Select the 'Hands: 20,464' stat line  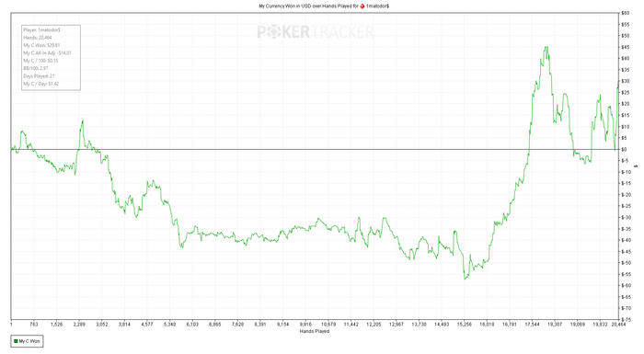pyautogui.click(x=38, y=38)
